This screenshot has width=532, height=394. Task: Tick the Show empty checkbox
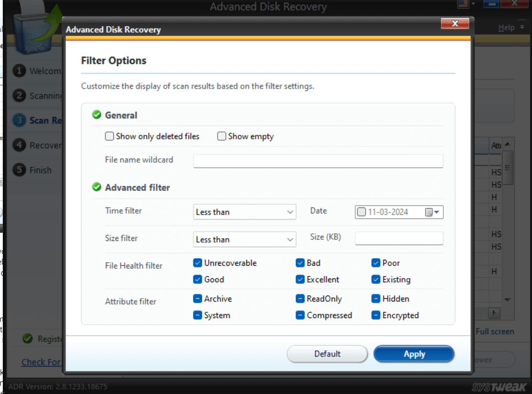221,136
